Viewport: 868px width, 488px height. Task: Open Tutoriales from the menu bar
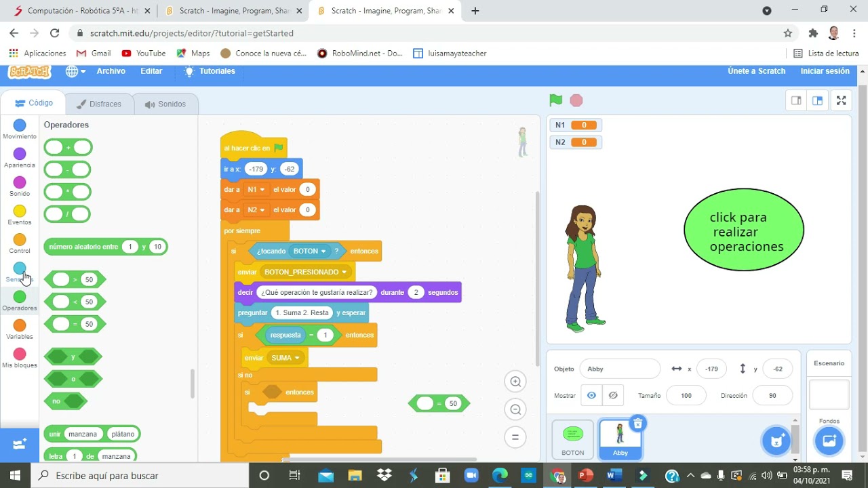(x=210, y=71)
